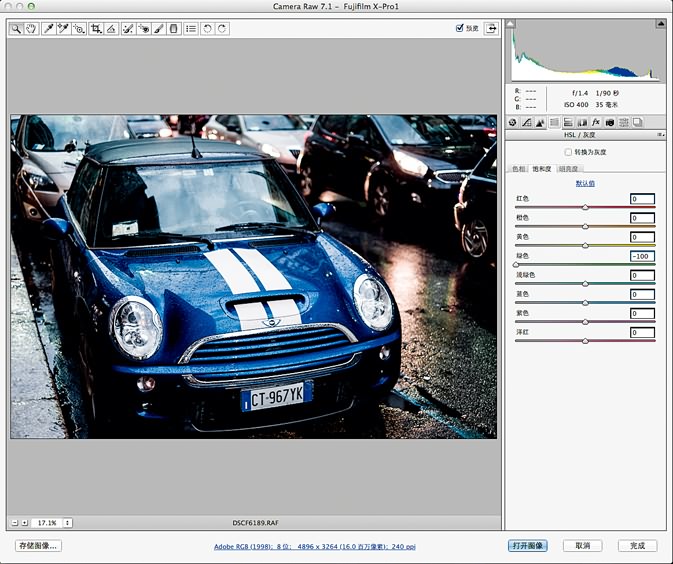Viewport: 673px width, 564px height.
Task: Focus the 黄色 value input field
Action: click(x=642, y=237)
